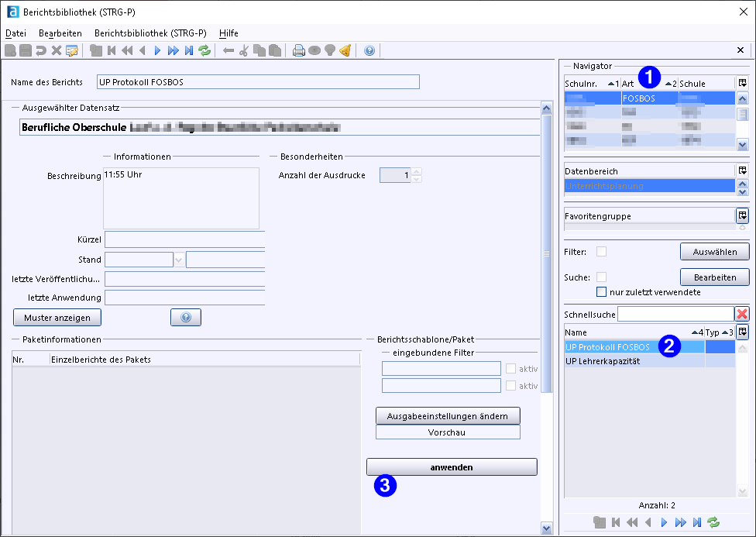The width and height of the screenshot is (756, 537).
Task: Click the help icon beside Muster anzeigen
Action: 186,317
